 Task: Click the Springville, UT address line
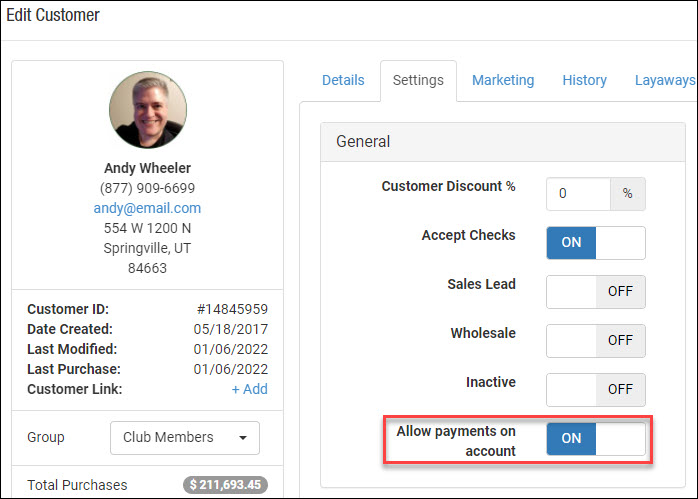pyautogui.click(x=147, y=248)
